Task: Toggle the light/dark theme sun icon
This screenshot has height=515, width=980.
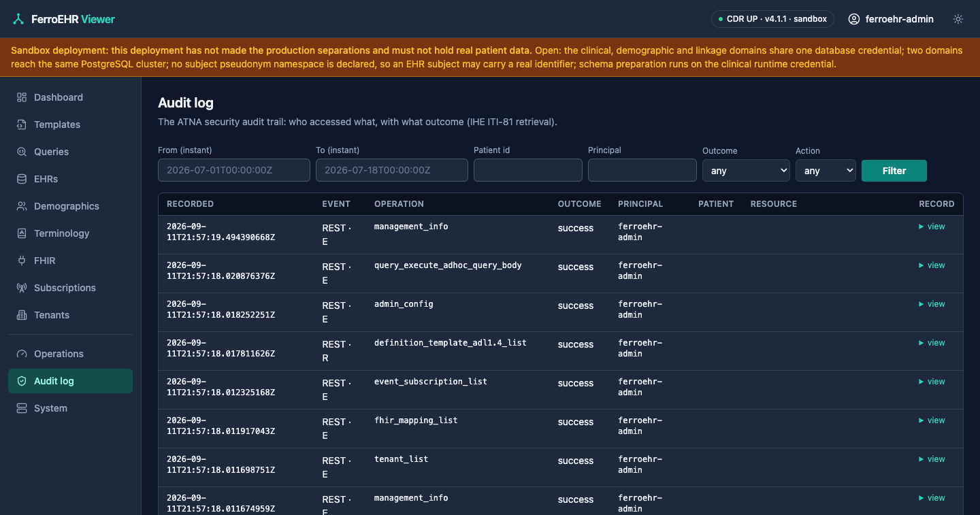Action: (958, 19)
